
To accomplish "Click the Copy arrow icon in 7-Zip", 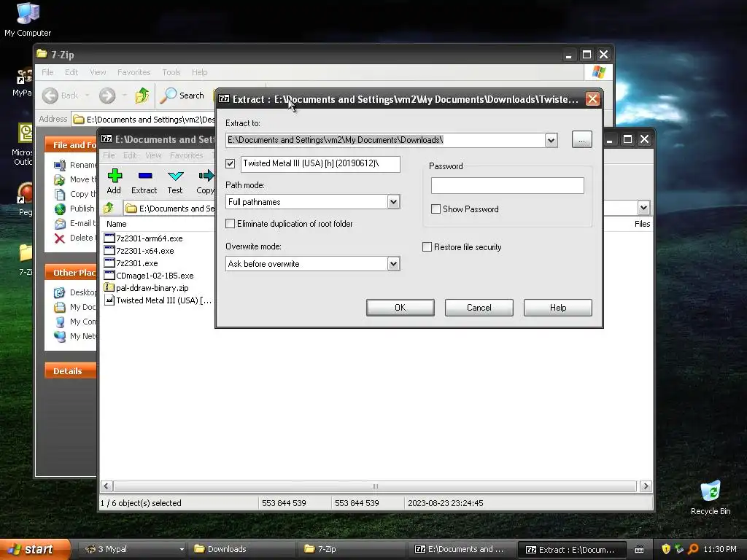I will pyautogui.click(x=206, y=176).
